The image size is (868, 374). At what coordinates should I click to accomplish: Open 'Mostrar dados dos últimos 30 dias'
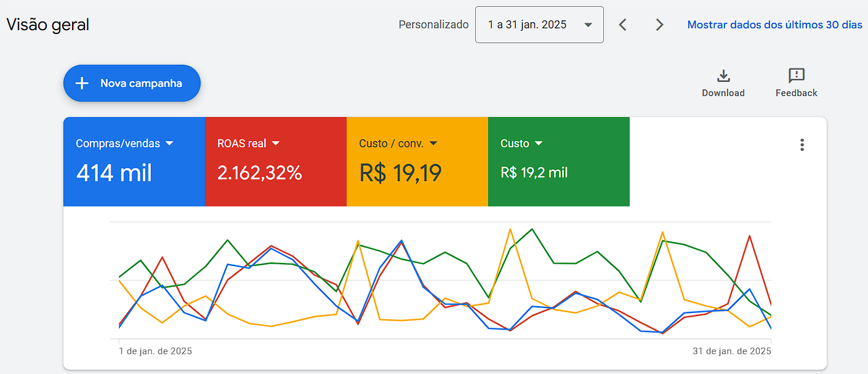coord(774,23)
